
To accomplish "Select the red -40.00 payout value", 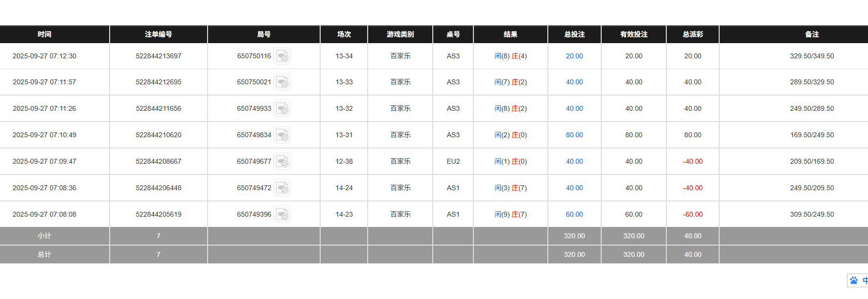I will 692,161.
